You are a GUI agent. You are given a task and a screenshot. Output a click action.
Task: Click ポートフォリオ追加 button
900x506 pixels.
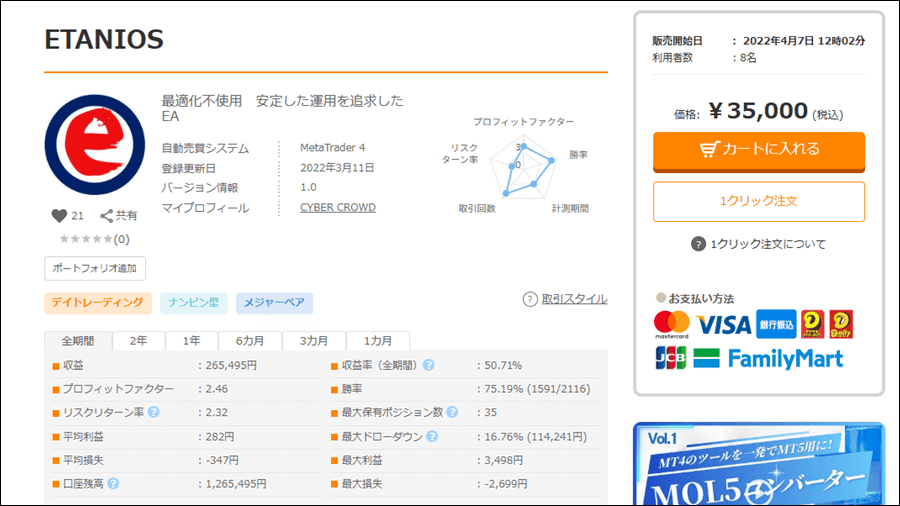pos(95,268)
